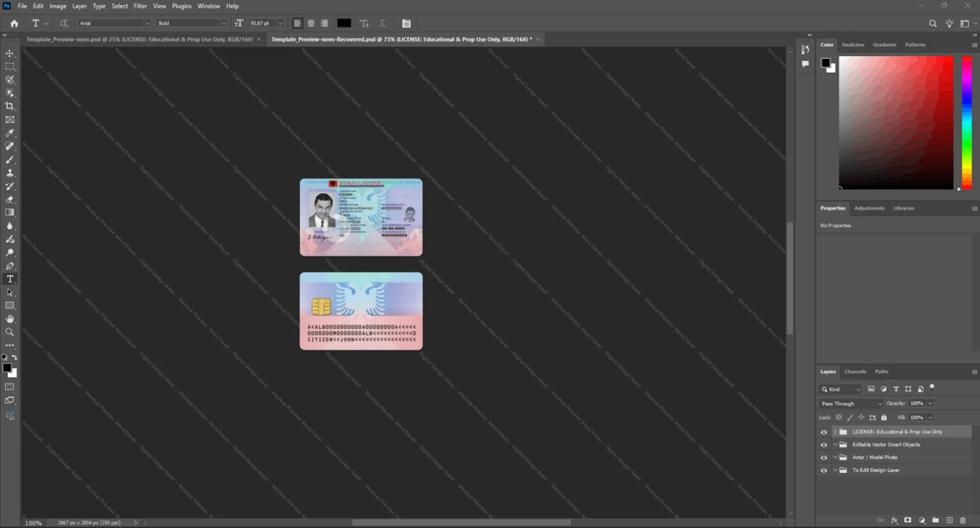Select the Hand tool
The width and height of the screenshot is (980, 528).
tap(10, 319)
